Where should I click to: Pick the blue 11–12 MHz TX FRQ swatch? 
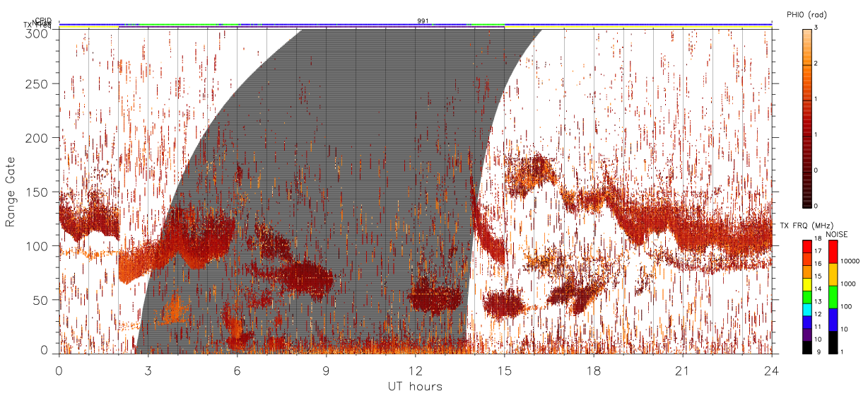click(807, 322)
